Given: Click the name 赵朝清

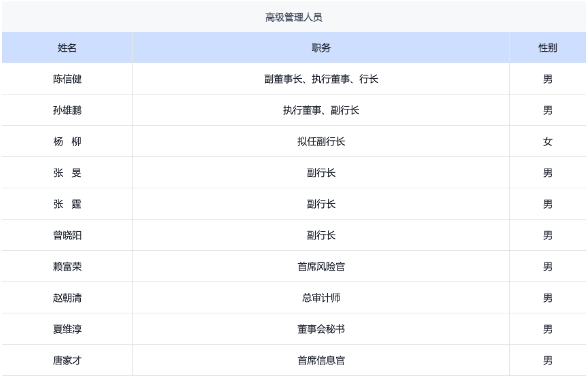Looking at the screenshot, I should coord(67,298).
